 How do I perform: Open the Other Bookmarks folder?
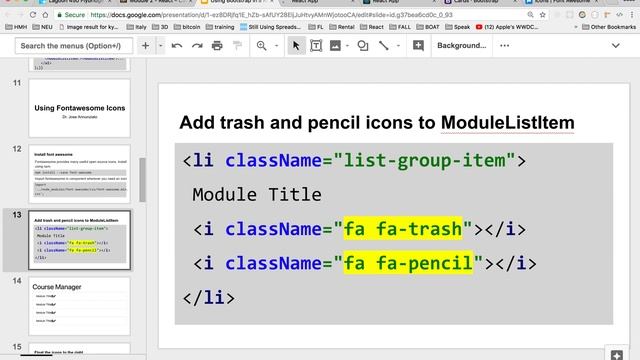point(609,27)
